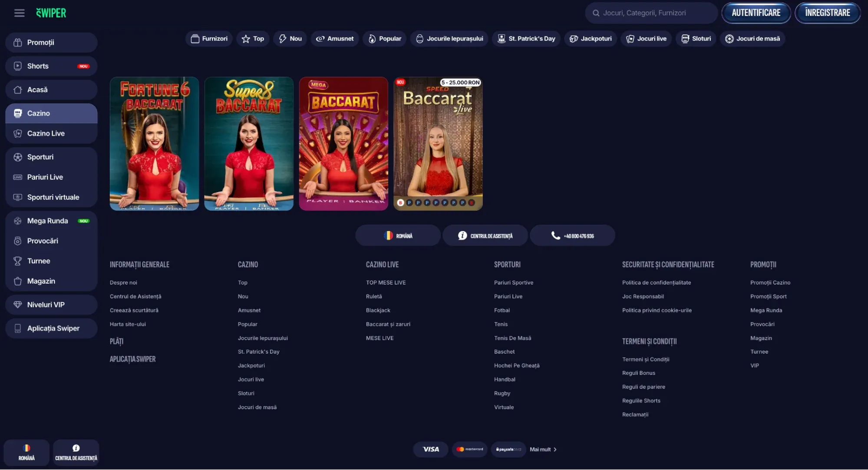This screenshot has width=868, height=470.
Task: Select the Jackpoturi category tab
Action: pyautogui.click(x=590, y=39)
